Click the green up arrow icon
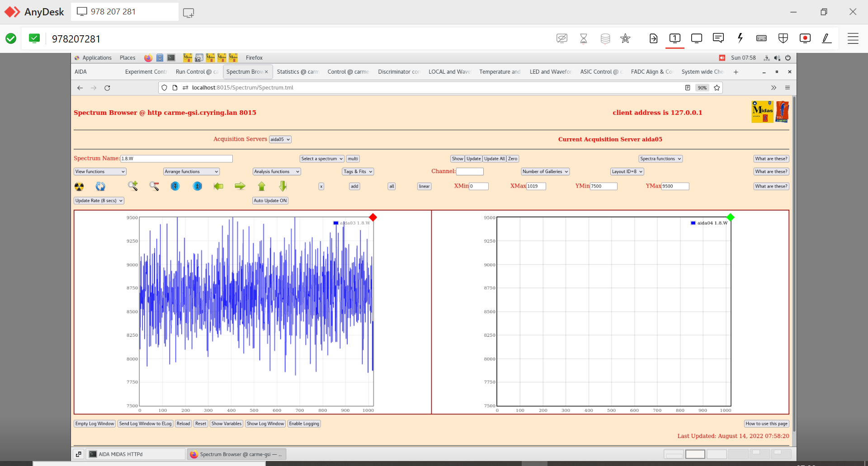 261,186
